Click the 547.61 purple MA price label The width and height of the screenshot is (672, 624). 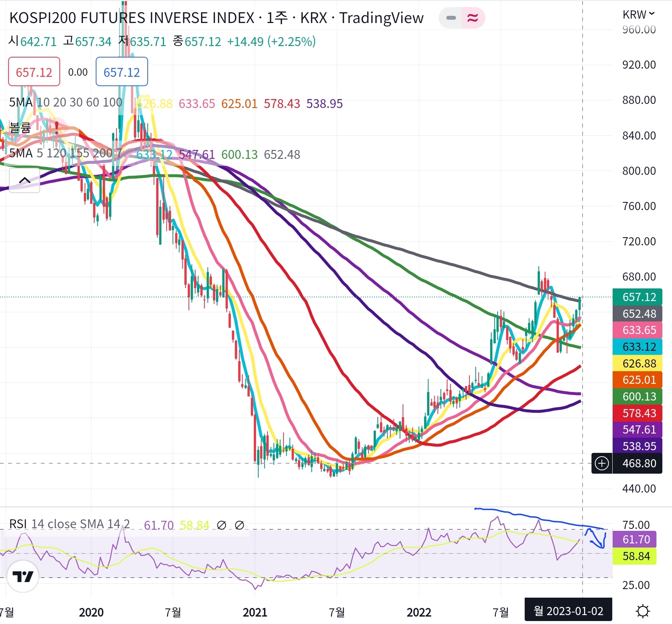click(637, 429)
